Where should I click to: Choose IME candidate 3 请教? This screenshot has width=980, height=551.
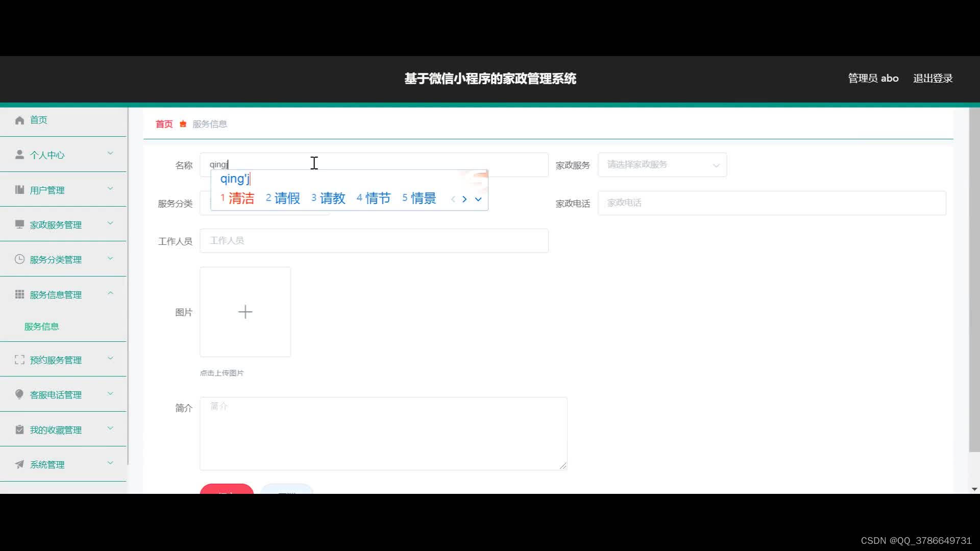328,198
